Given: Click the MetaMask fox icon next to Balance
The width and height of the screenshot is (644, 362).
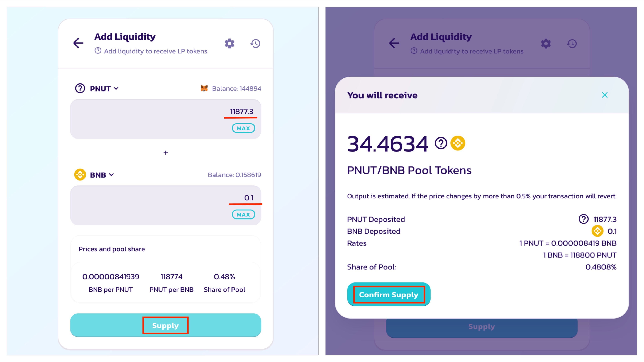Looking at the screenshot, I should point(204,88).
